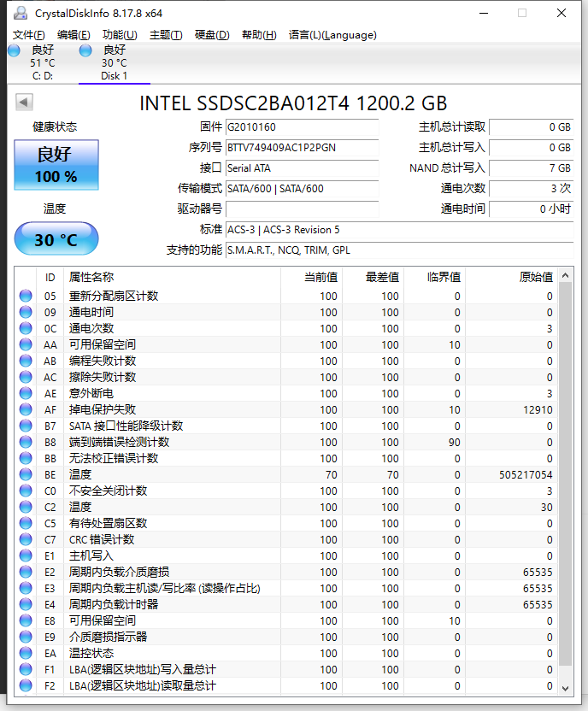Click the attribute list vertical scrollbar thumb
The width and height of the screenshot is (588, 711).
565,473
